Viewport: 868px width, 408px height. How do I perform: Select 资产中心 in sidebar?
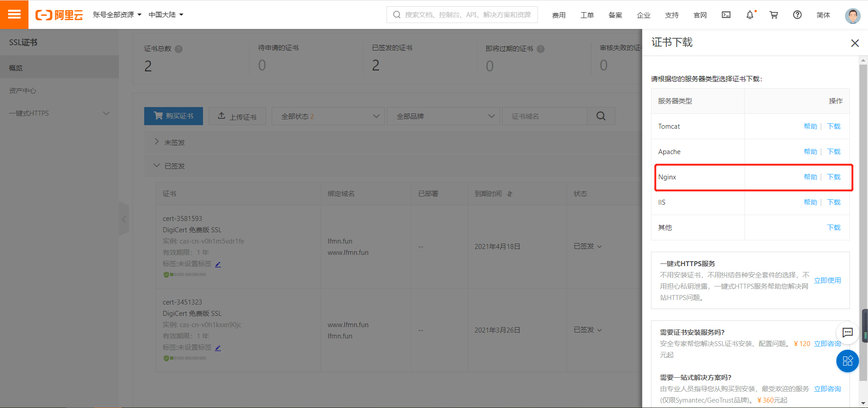pyautogui.click(x=59, y=91)
